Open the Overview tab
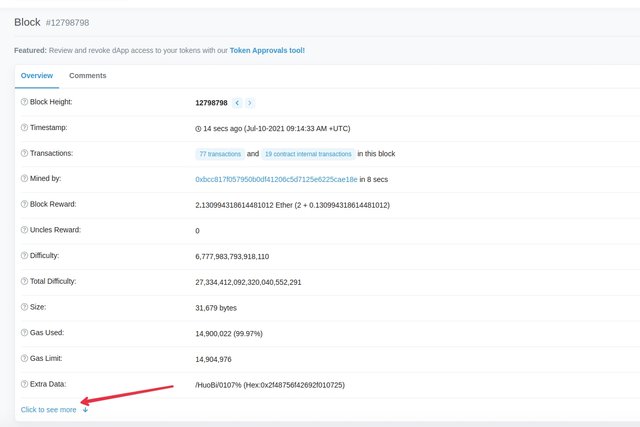The height and width of the screenshot is (427, 640). 37,76
